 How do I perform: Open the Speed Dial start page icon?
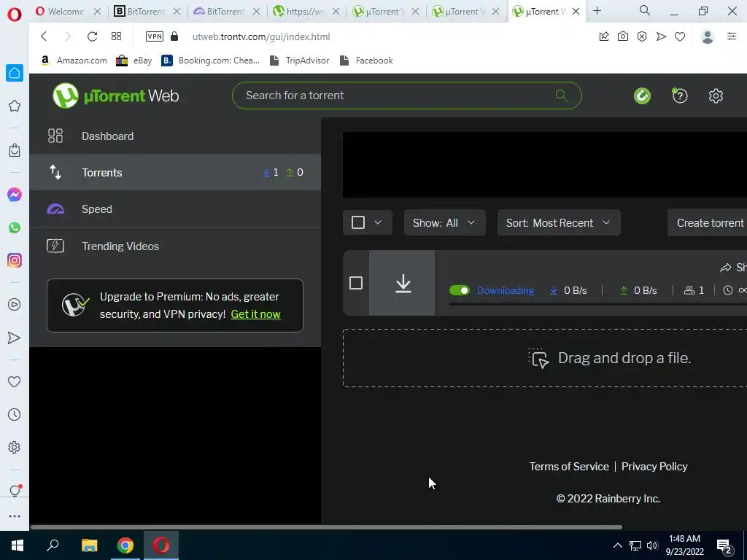point(116,36)
